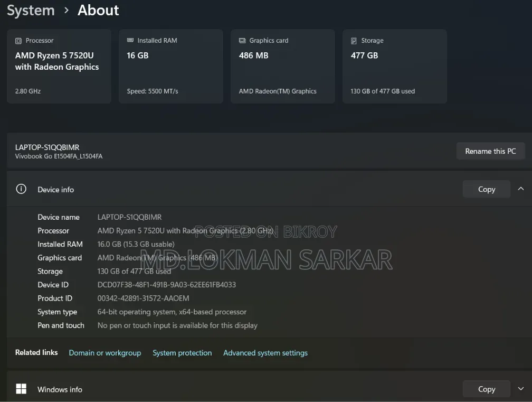Copy the Windows info details
532x402 pixels.
[487, 389]
